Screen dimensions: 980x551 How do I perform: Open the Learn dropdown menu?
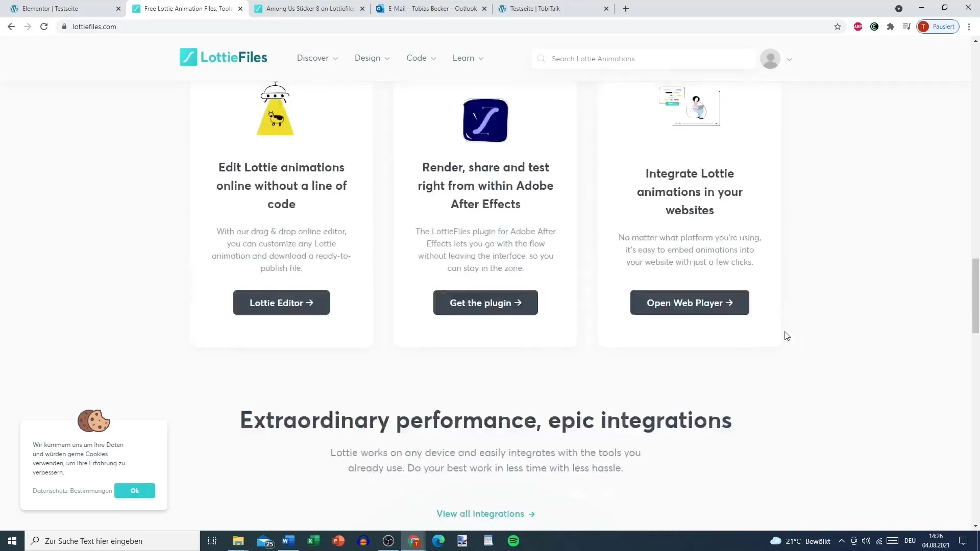468,58
